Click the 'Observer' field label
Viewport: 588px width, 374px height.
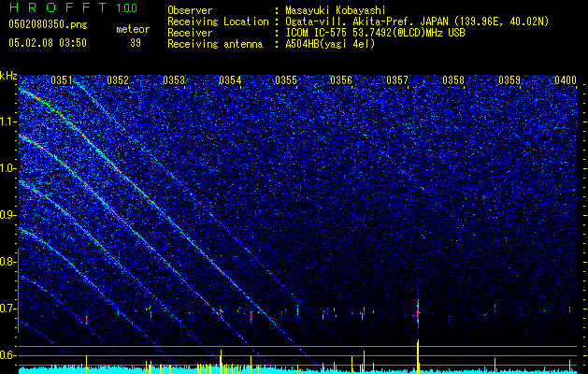pos(190,10)
